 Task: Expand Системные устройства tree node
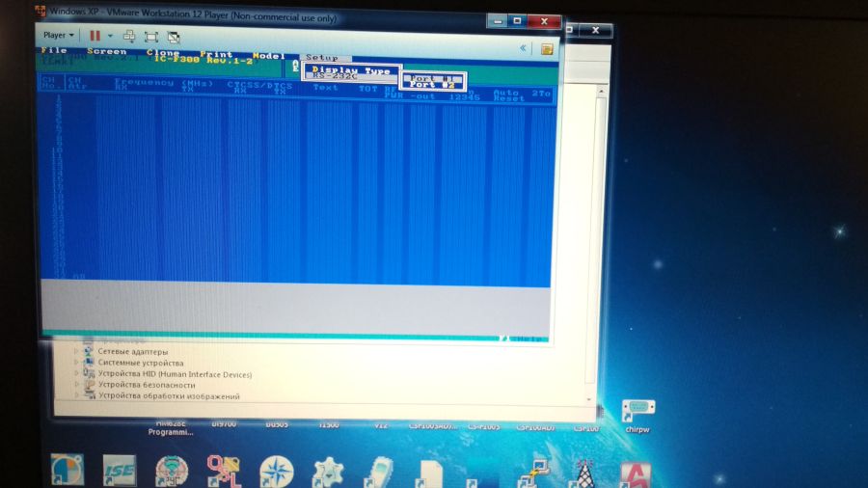76,363
